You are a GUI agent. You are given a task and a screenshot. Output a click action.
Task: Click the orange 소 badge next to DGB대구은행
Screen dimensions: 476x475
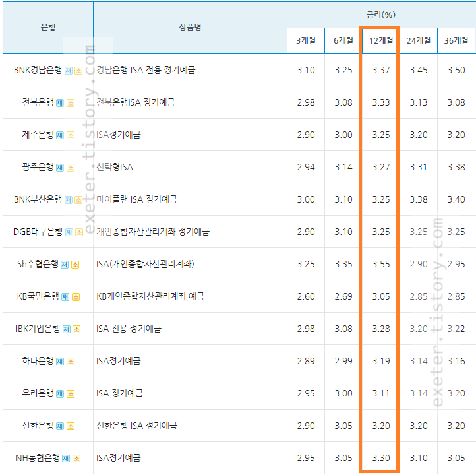(79, 232)
